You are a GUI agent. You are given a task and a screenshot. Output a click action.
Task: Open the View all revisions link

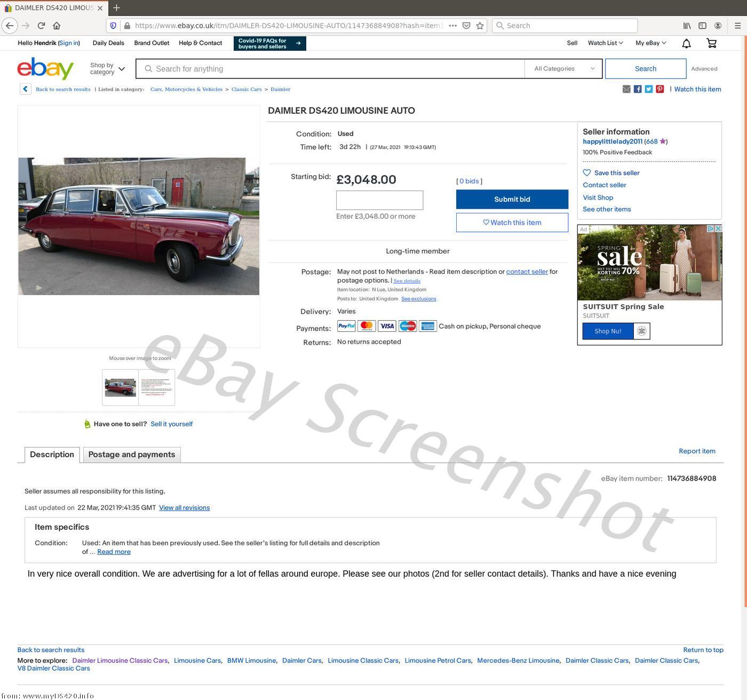(184, 508)
